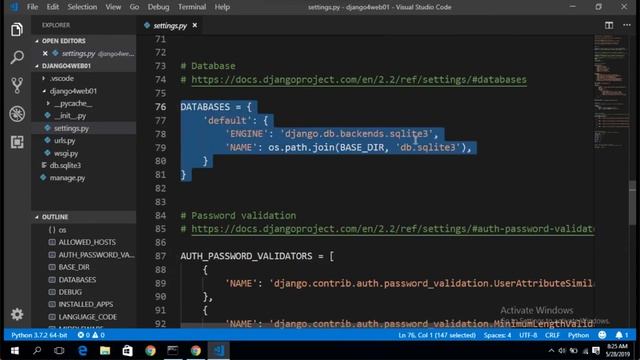Image resolution: width=640 pixels, height=360 pixels.
Task: Change CRLF end of line sequence
Action: [x=552, y=335]
